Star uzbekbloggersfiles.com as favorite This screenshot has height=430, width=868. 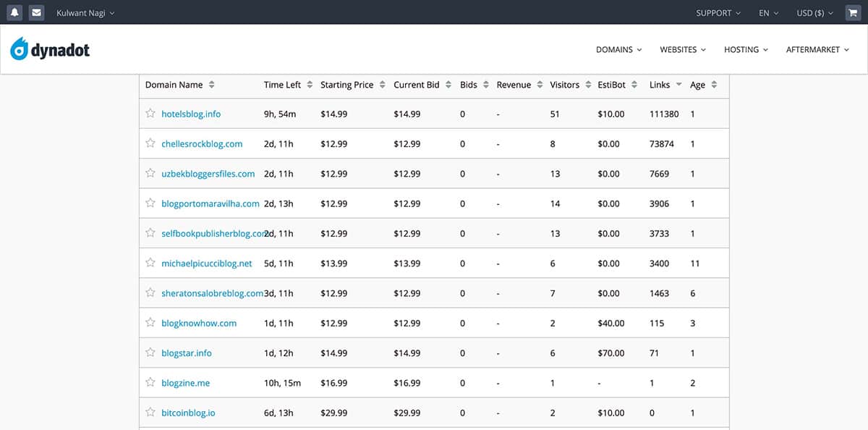[x=150, y=173]
